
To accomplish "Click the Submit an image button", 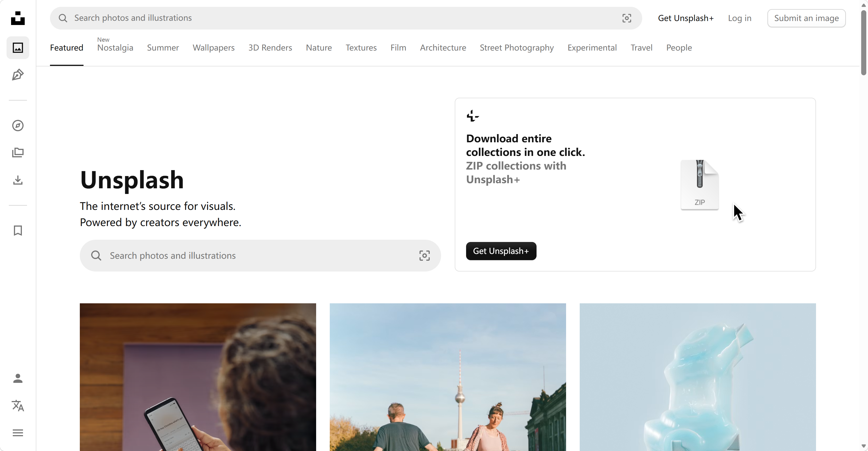I will tap(806, 18).
